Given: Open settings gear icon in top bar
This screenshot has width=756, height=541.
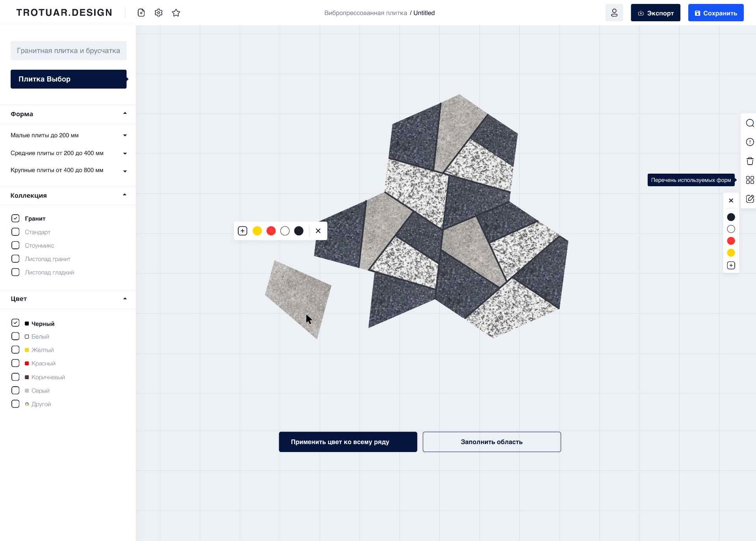Looking at the screenshot, I should point(159,13).
